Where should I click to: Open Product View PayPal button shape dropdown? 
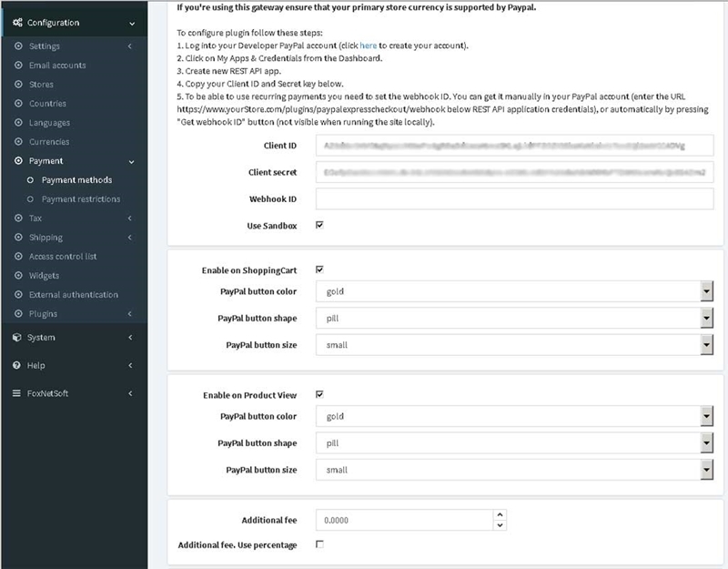514,443
